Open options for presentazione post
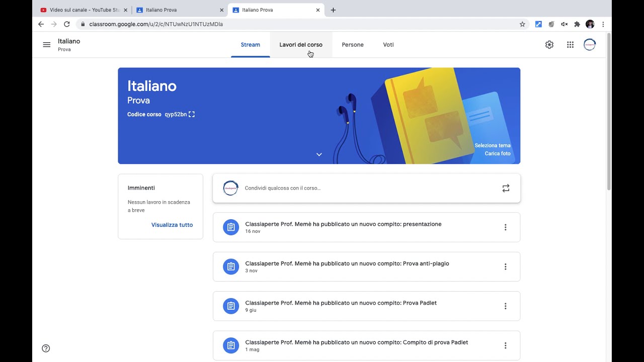 coord(506,227)
